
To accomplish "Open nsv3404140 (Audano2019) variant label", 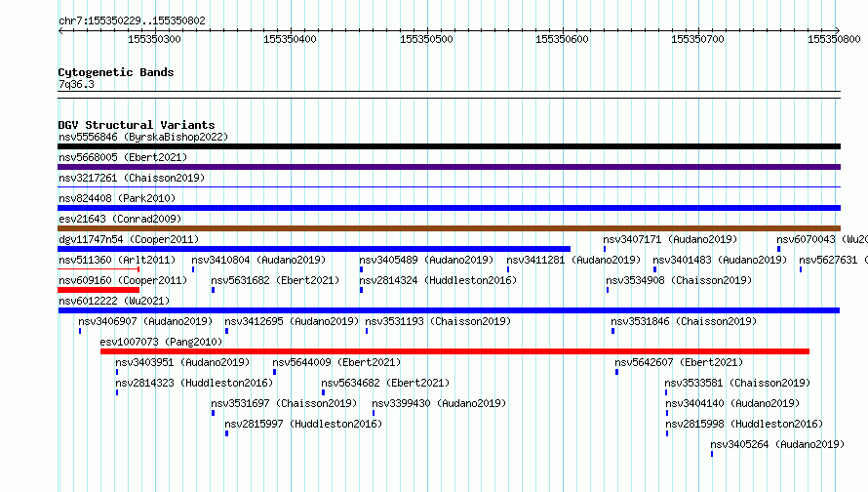I will click(x=733, y=403).
